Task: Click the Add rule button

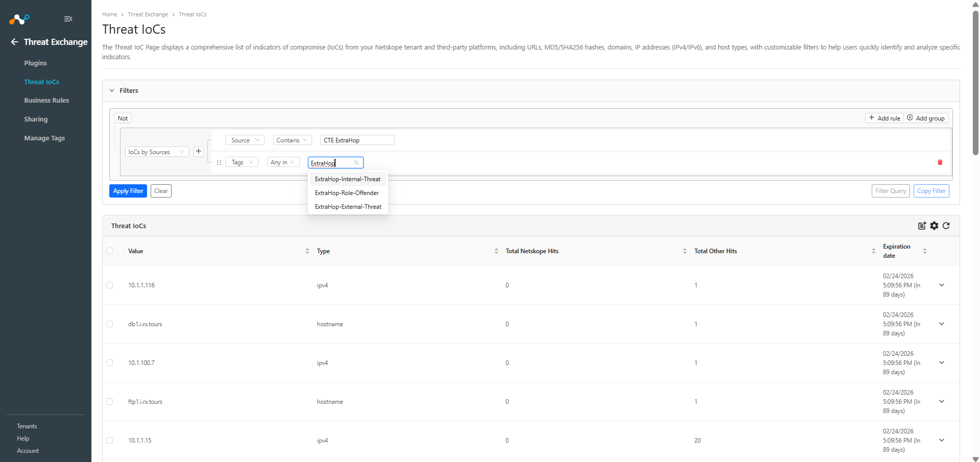Action: click(x=885, y=118)
